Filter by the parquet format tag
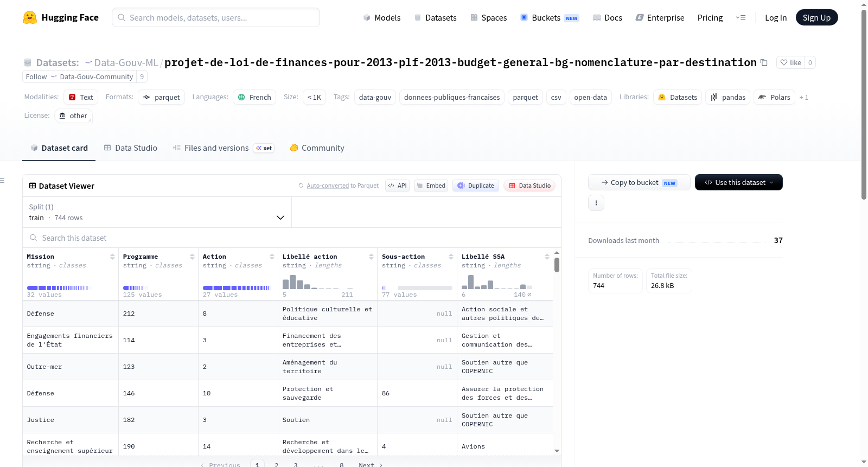This screenshot has height=467, width=868. click(162, 97)
